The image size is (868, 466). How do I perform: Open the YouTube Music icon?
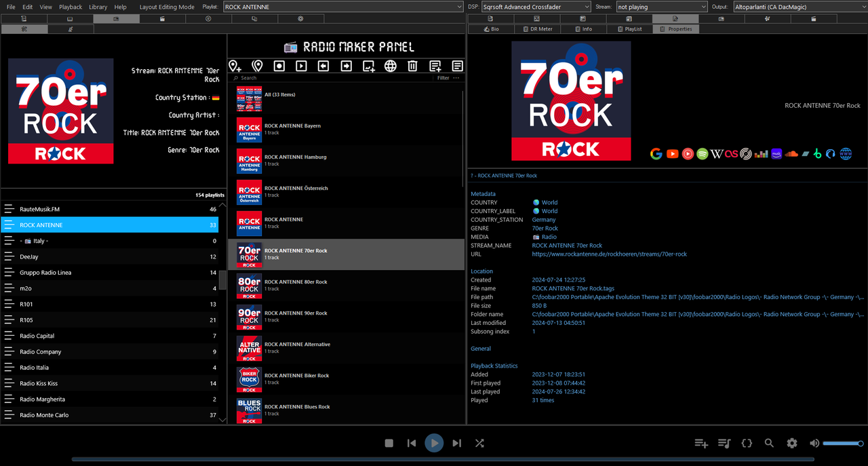tap(688, 154)
